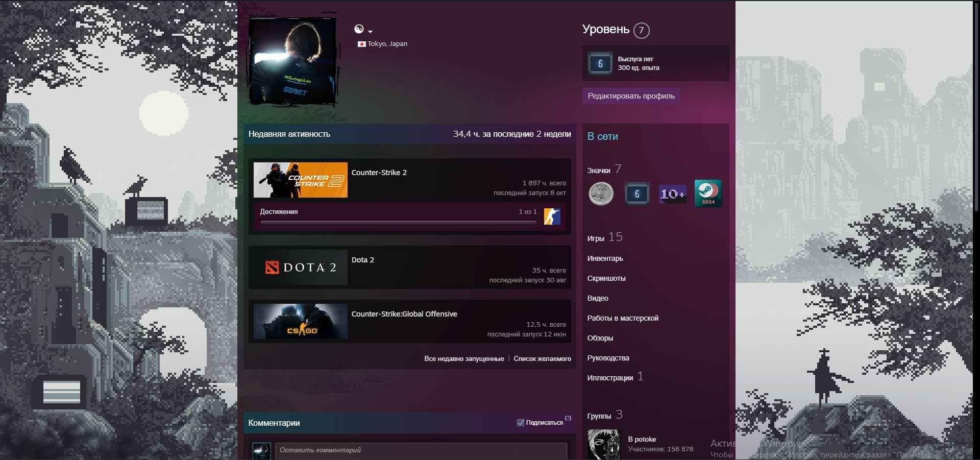Open the Counter-Strike 2 game banner
Screen dimensions: 980x460
(301, 180)
